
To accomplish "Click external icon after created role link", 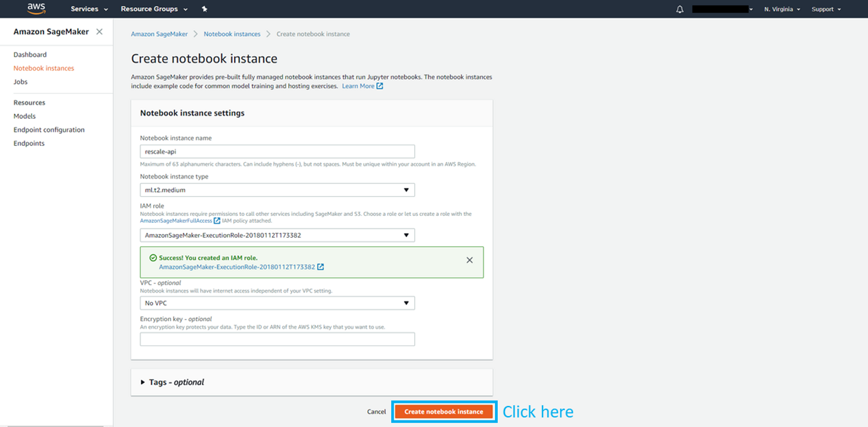I will coord(321,267).
